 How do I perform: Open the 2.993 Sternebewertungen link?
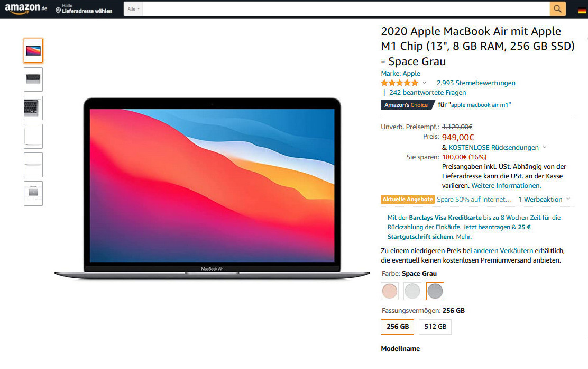point(476,83)
